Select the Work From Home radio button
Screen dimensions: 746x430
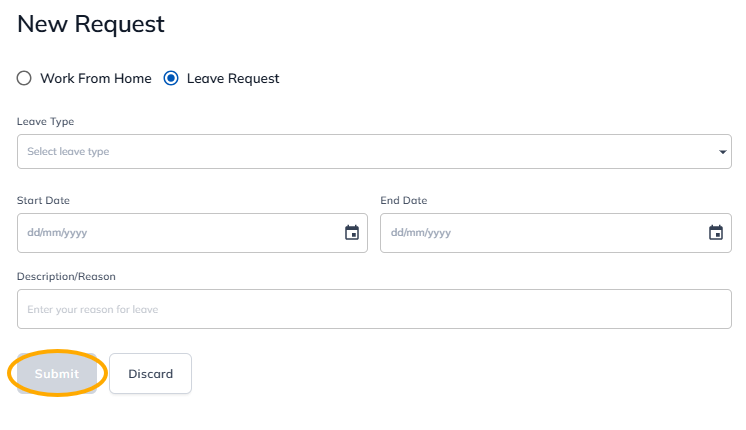[24, 78]
